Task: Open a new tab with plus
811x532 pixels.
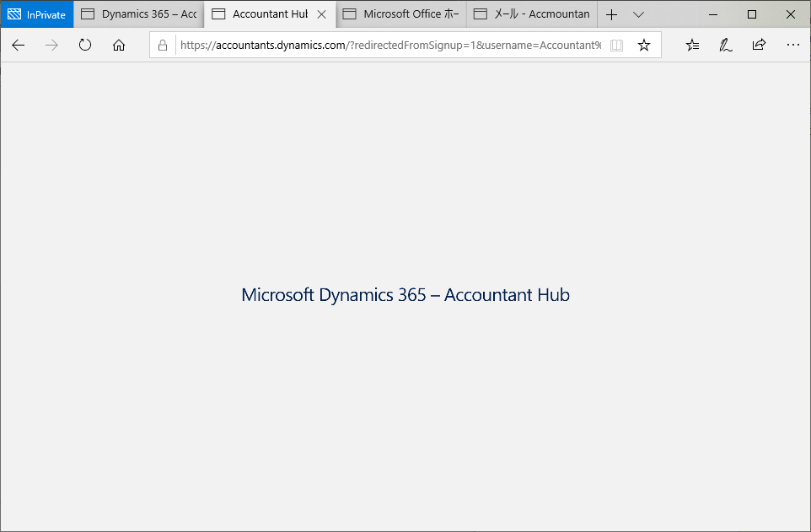Action: click(611, 14)
